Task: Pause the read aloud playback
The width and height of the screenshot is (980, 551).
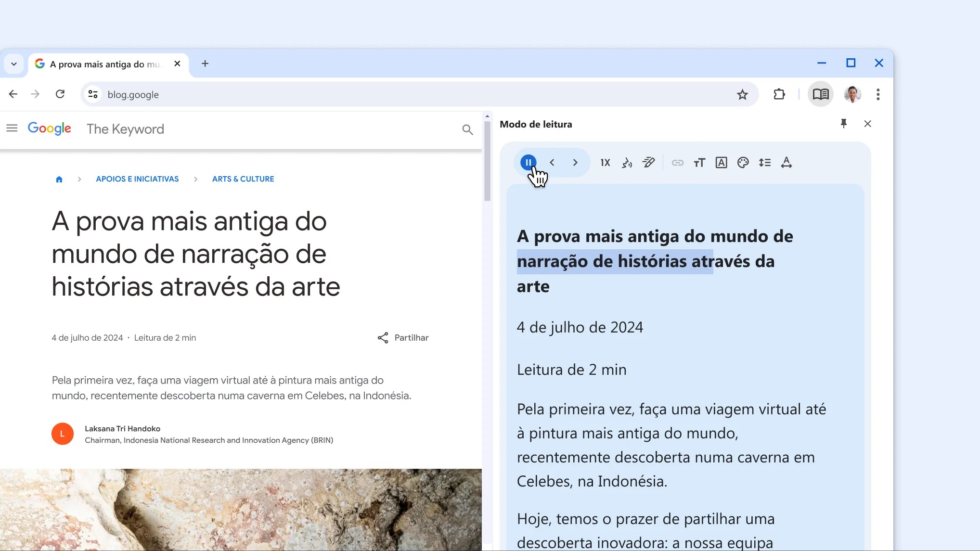Action: tap(528, 163)
